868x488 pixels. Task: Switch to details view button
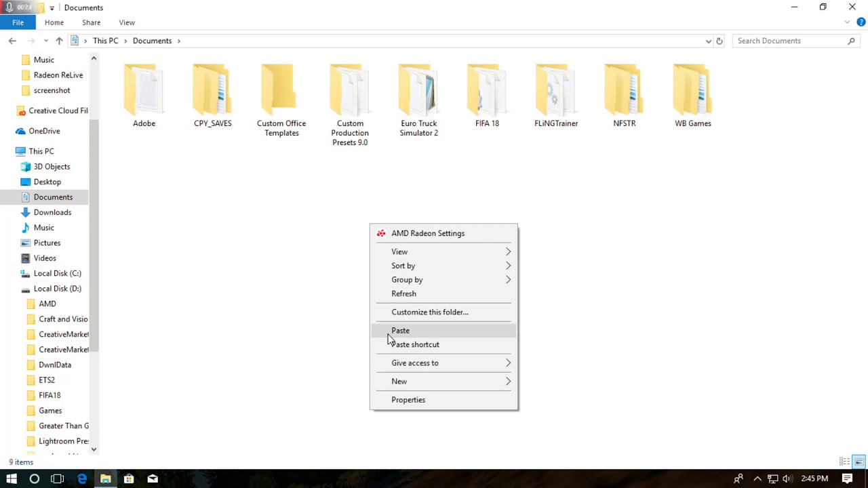pos(845,462)
